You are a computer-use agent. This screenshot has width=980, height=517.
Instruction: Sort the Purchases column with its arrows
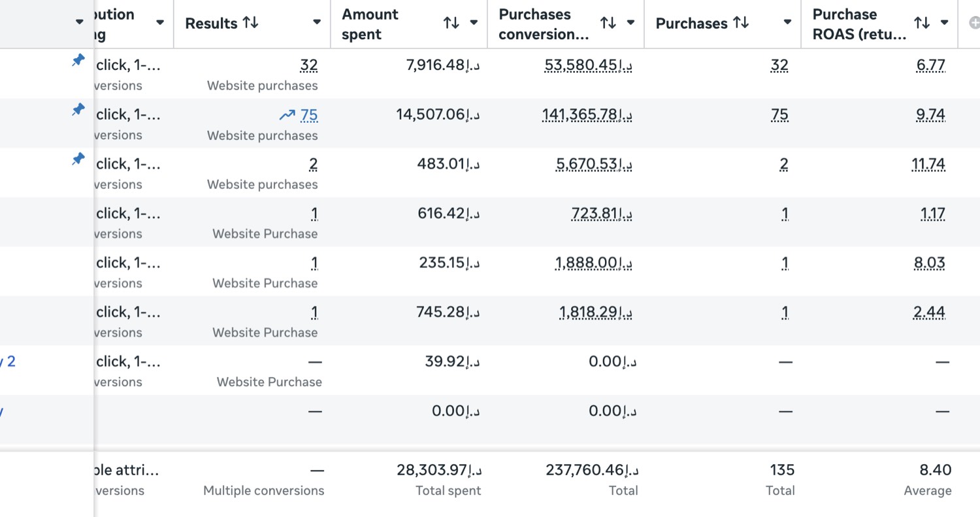(741, 23)
